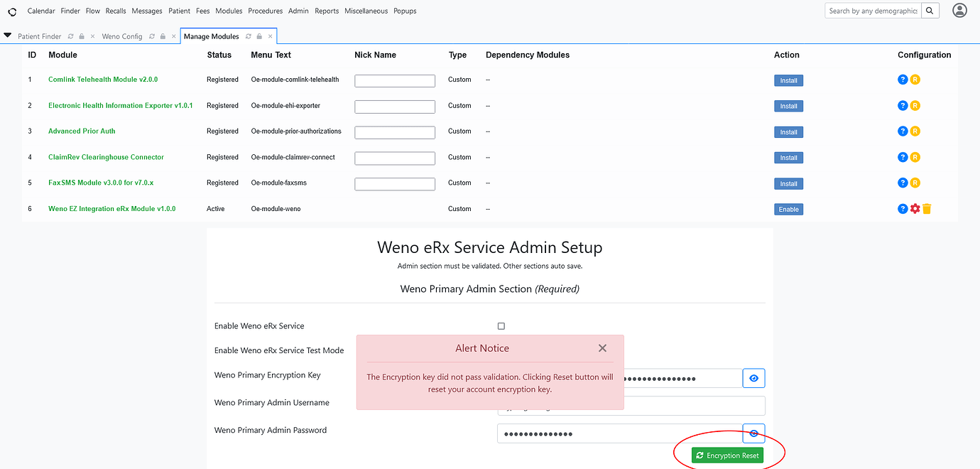Open the user account icon

pos(959,10)
